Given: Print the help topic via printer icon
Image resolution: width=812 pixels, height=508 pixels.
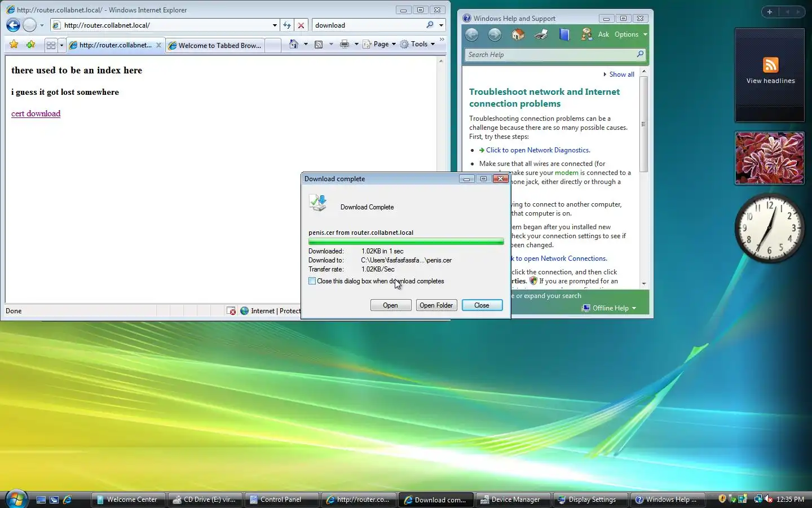Looking at the screenshot, I should pyautogui.click(x=541, y=34).
